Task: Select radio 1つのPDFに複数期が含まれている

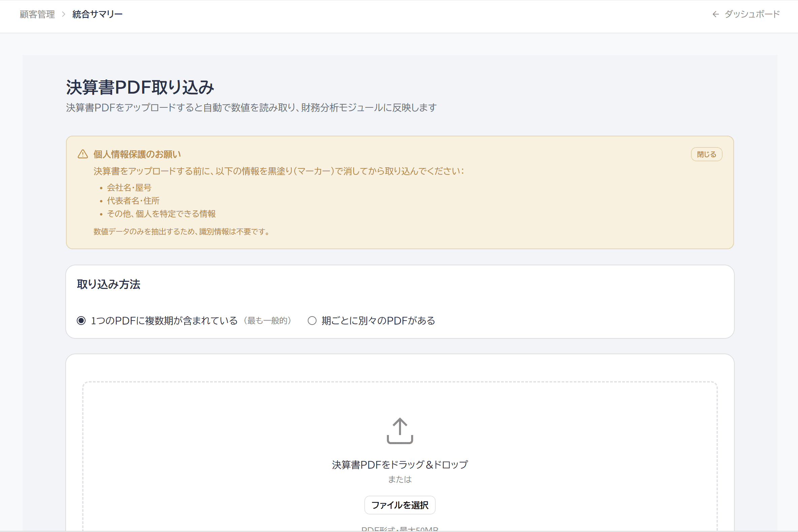Action: (x=81, y=321)
